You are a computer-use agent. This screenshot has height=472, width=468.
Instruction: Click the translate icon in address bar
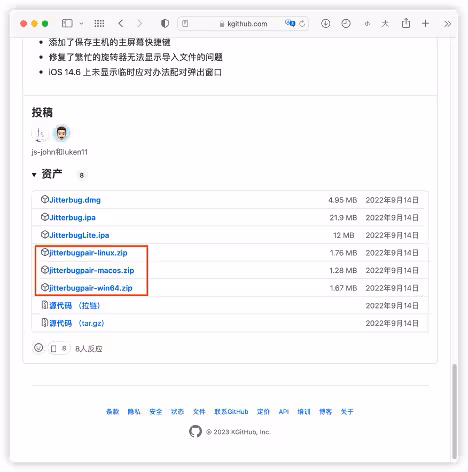point(290,23)
